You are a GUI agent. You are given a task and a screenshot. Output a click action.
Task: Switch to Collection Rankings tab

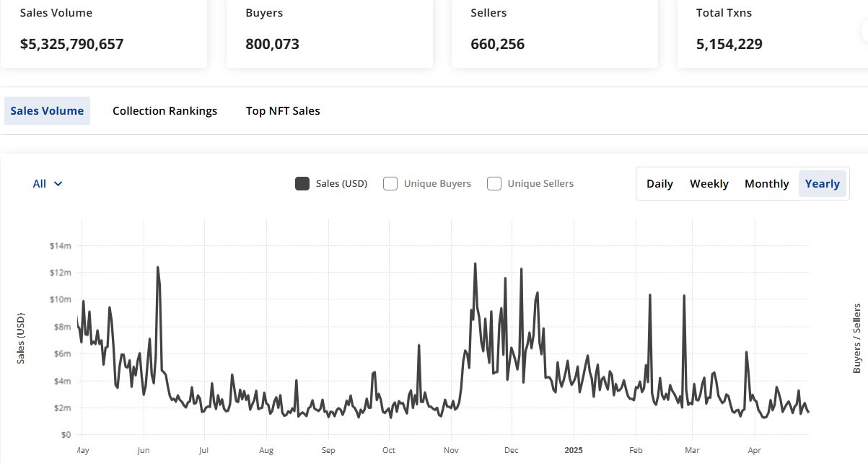(165, 111)
